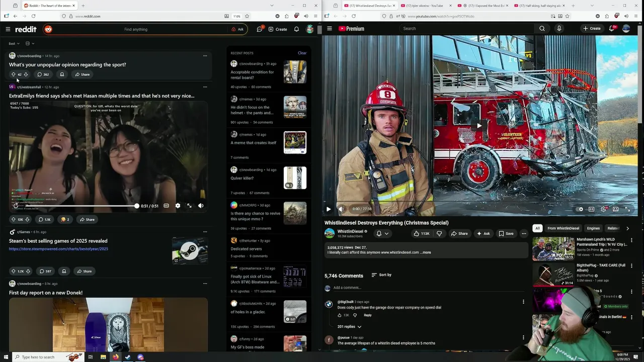Image resolution: width=644 pixels, height=362 pixels.
Task: Upvote the unpopular opinion snowboarding post
Action: coord(14,74)
